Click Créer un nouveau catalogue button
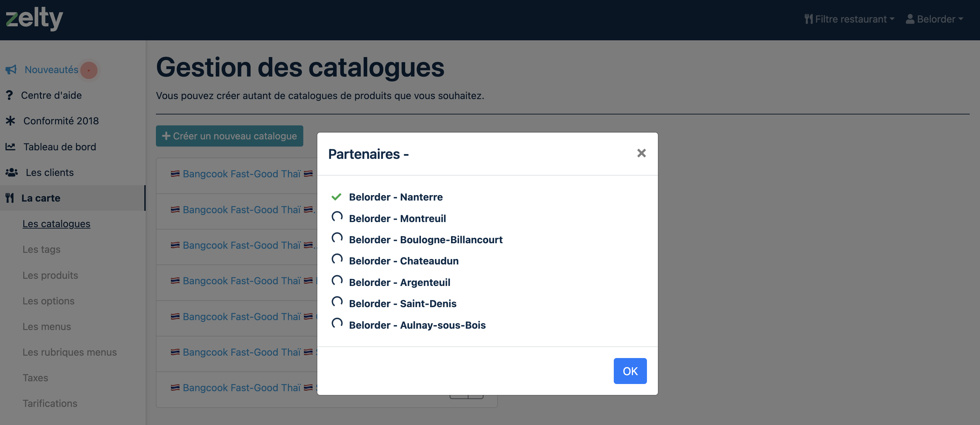 pos(229,136)
